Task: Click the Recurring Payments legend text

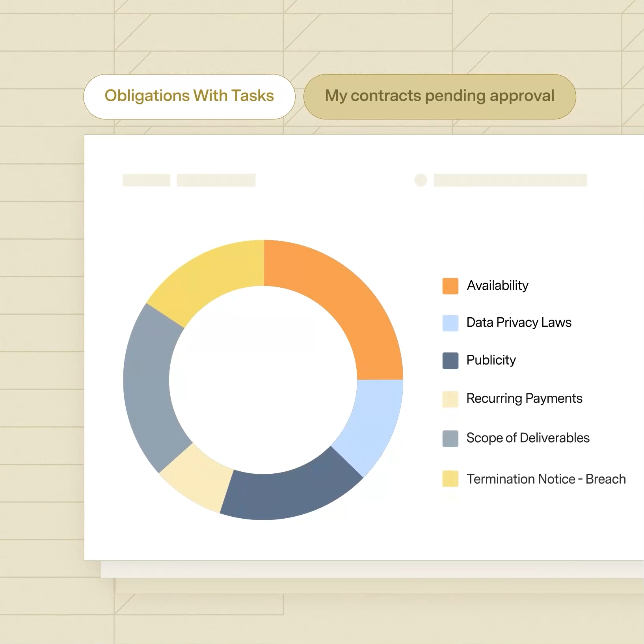Action: pyautogui.click(x=524, y=398)
